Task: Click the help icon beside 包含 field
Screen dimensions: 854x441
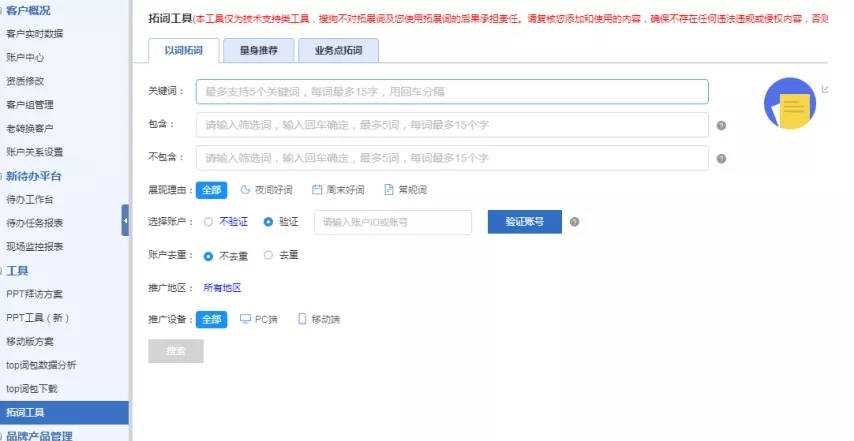Action: pyautogui.click(x=721, y=126)
